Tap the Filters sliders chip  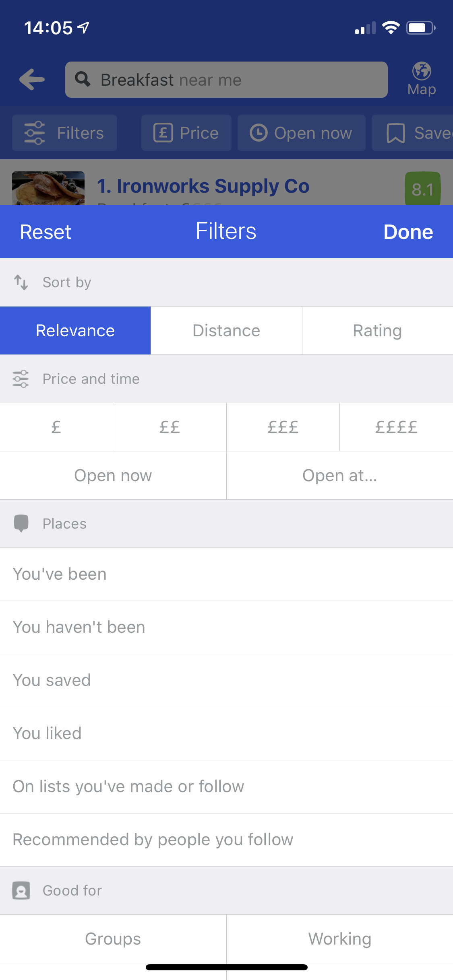[64, 133]
